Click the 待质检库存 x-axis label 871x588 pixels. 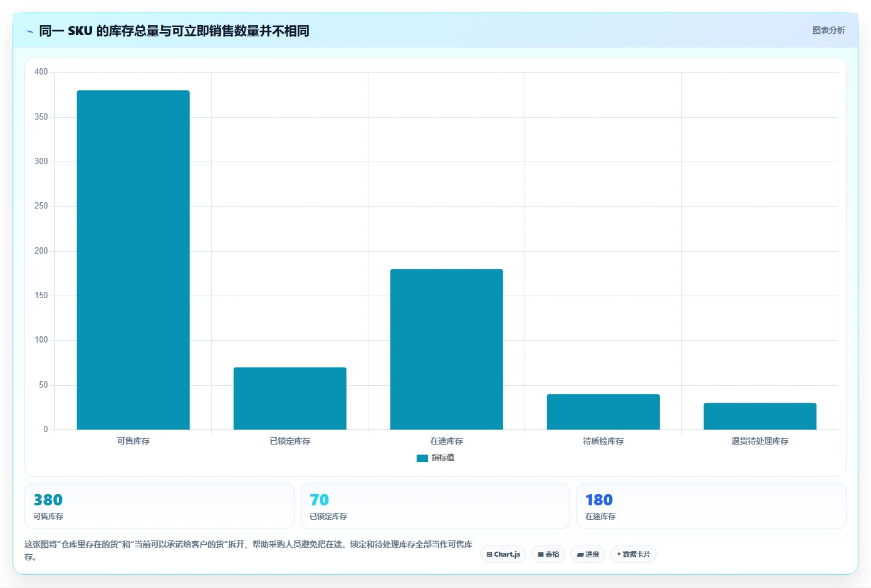coord(603,441)
